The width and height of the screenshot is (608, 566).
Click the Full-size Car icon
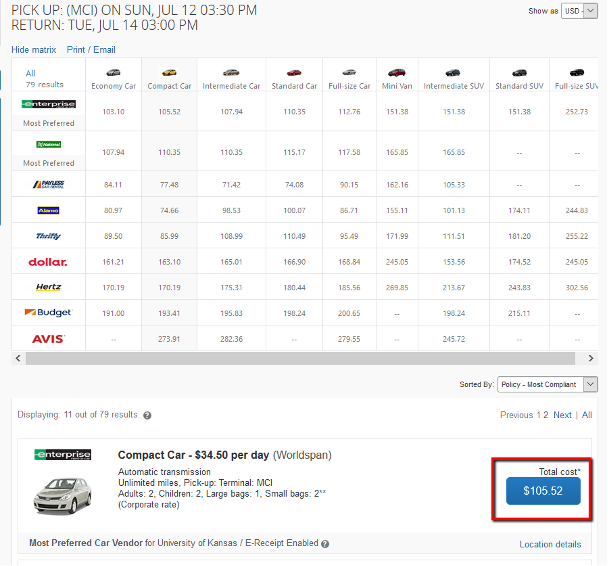pos(349,72)
